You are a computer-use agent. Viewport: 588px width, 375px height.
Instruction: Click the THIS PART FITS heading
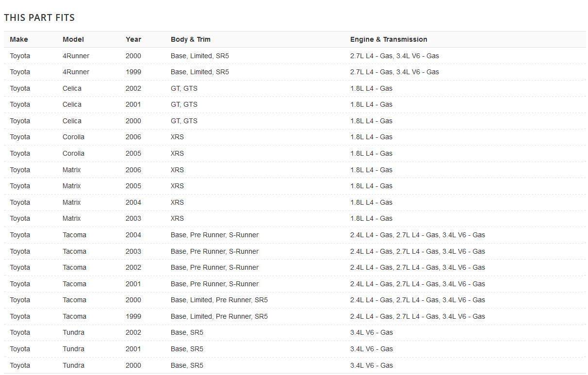pyautogui.click(x=39, y=17)
